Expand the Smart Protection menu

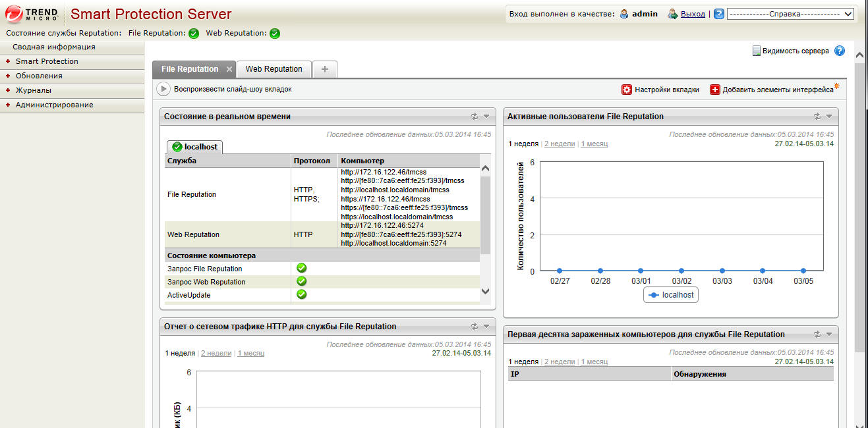tap(47, 61)
